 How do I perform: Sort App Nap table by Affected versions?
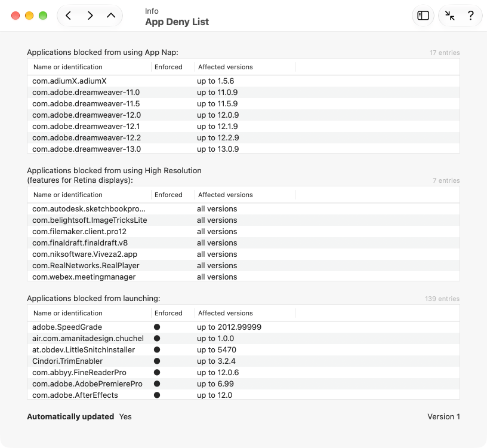point(245,67)
